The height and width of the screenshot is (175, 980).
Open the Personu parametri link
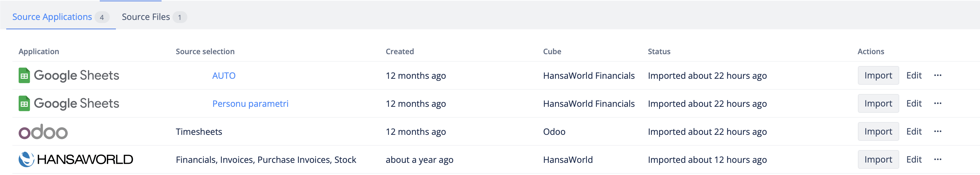(x=250, y=104)
